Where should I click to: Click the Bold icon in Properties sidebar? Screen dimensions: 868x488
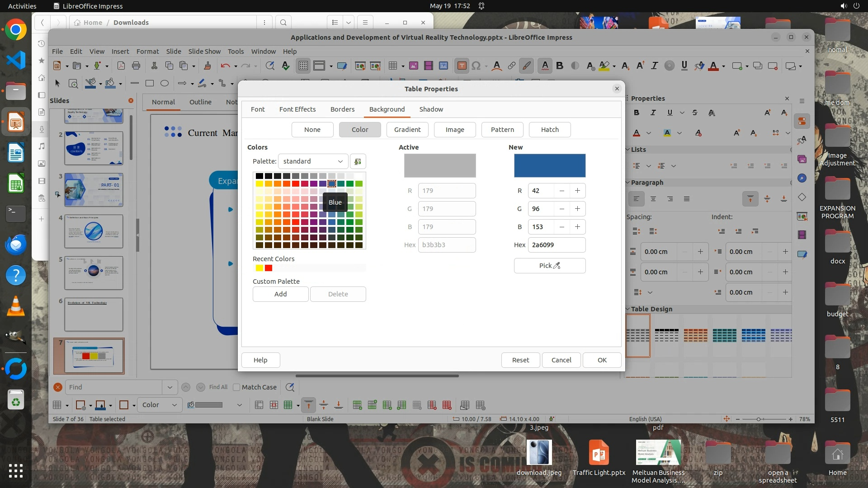pos(637,113)
